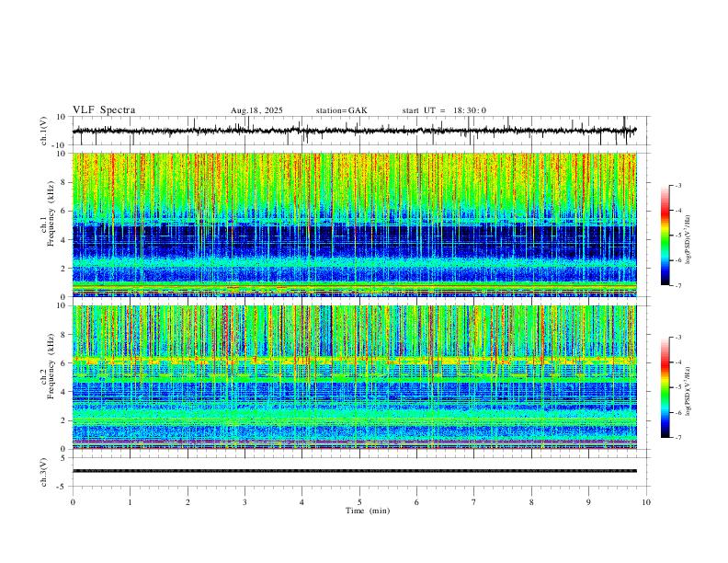Click the lower colorbar 'log(PSD)(V²/Hz)' label
The width and height of the screenshot is (728, 563).
pyautogui.click(x=688, y=391)
